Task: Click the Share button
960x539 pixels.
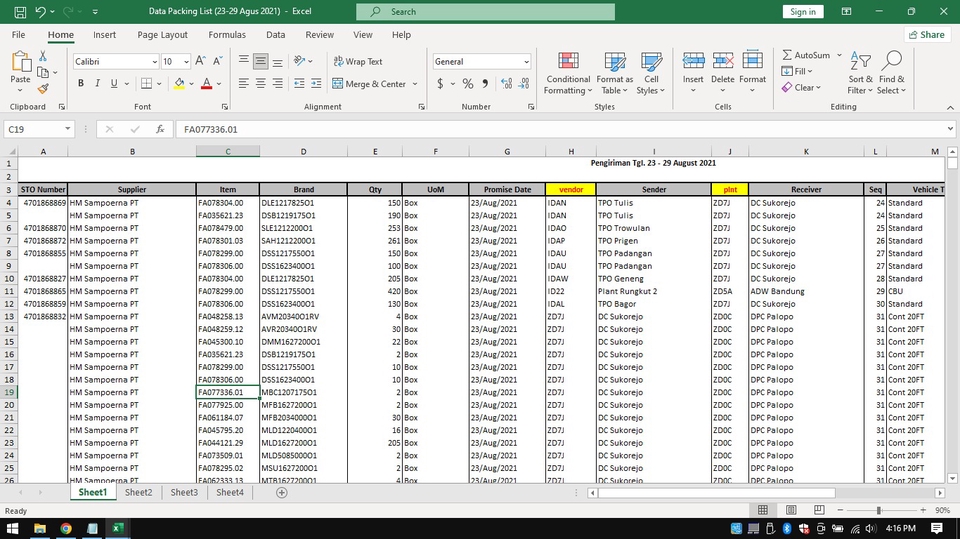Action: (x=927, y=35)
